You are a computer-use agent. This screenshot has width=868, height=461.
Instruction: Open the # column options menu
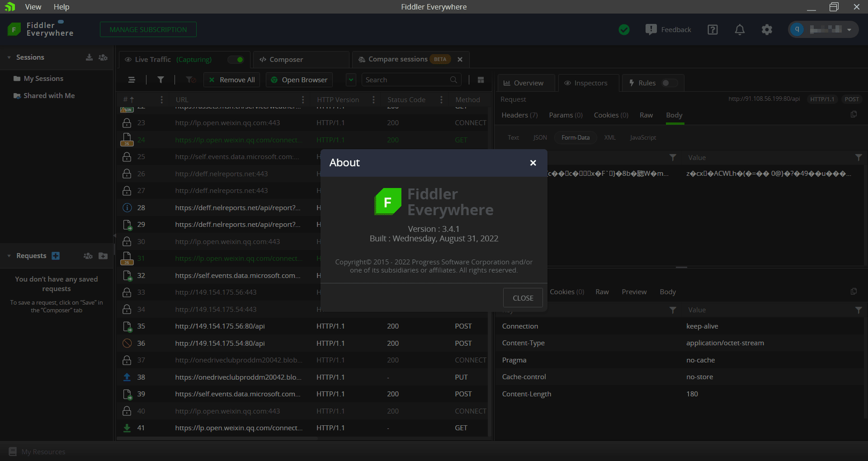[x=161, y=100]
